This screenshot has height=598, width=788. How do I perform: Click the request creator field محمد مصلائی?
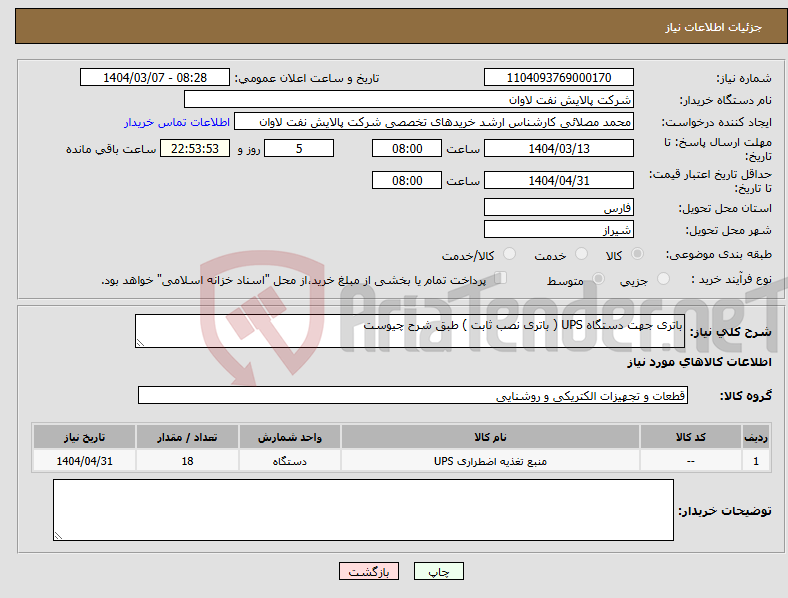coord(434,122)
